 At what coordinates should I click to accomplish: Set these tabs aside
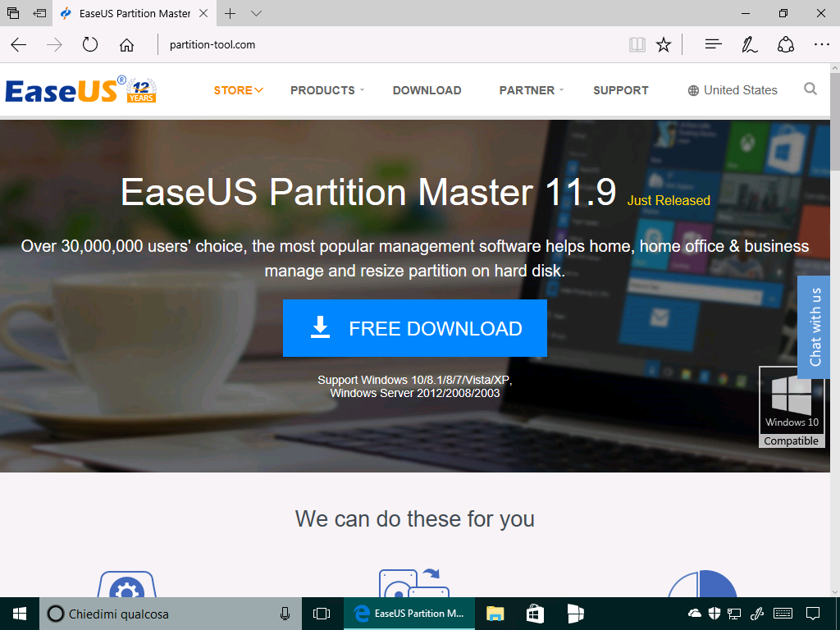pyautogui.click(x=39, y=13)
